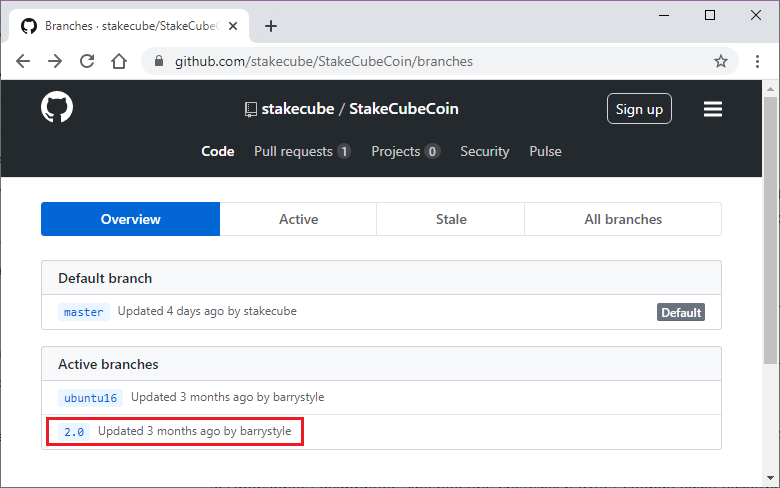
Task: Click scrollbar down arrow
Action: [770, 478]
